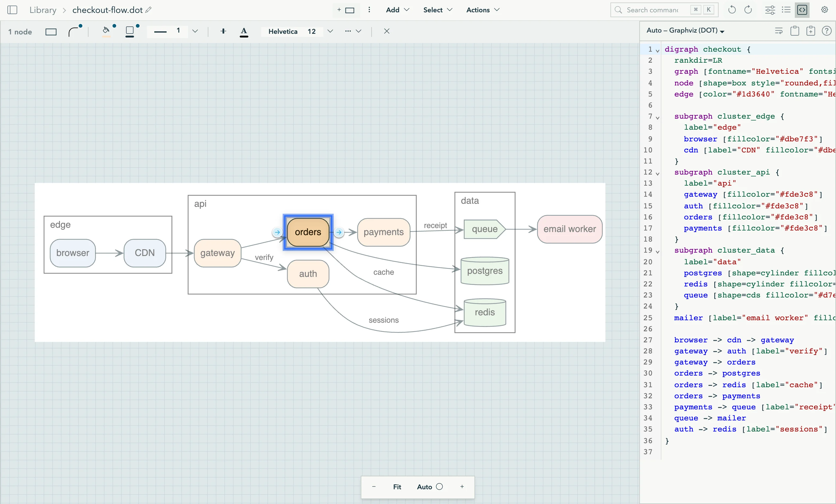Open the sliders inspector panel
Screen dimensions: 836x504
[x=770, y=10]
